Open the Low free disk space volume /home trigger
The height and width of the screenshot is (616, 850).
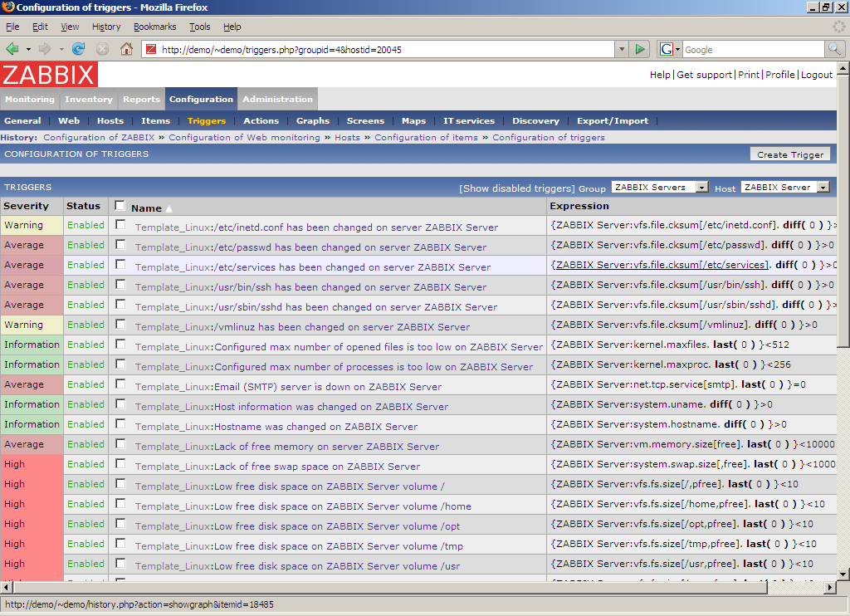[x=343, y=506]
